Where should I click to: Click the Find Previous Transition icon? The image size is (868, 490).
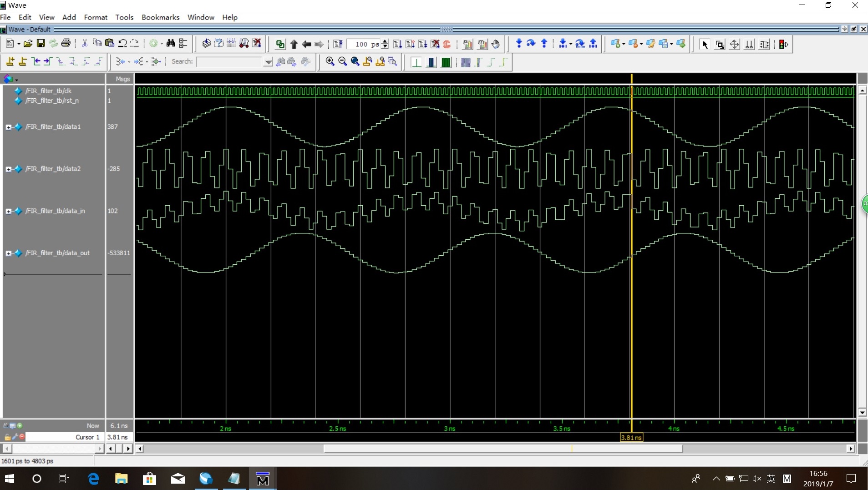(36, 61)
